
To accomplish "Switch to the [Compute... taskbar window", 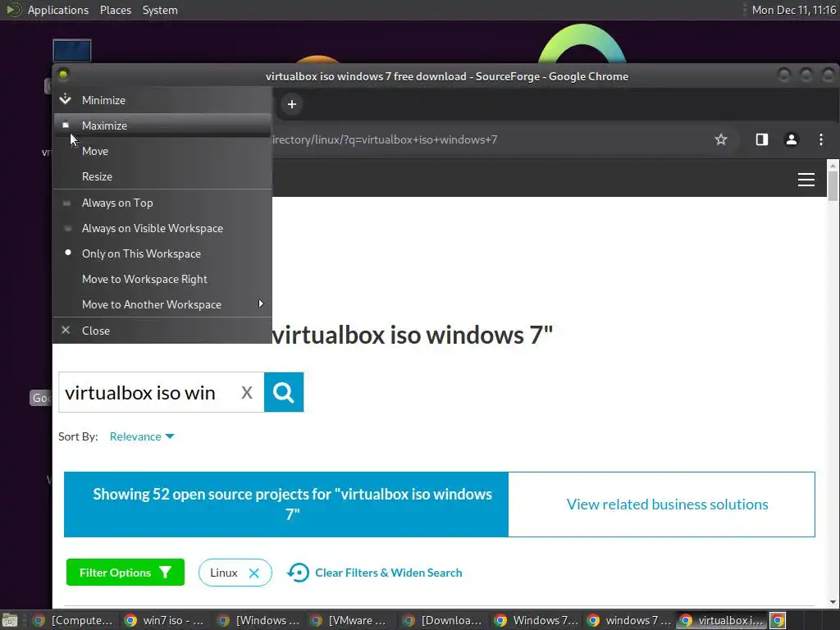I will (x=72, y=620).
